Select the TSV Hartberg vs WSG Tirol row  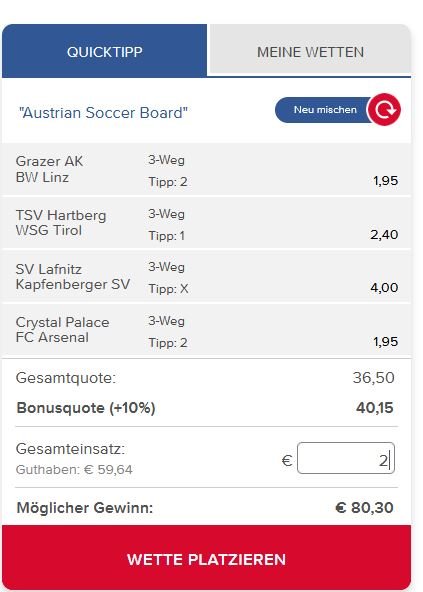[206, 223]
